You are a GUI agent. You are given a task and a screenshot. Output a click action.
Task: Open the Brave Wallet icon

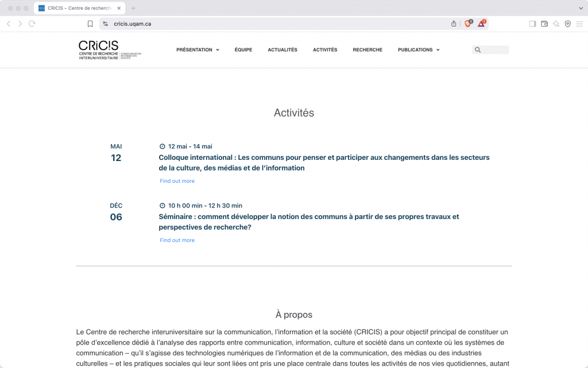(x=544, y=24)
